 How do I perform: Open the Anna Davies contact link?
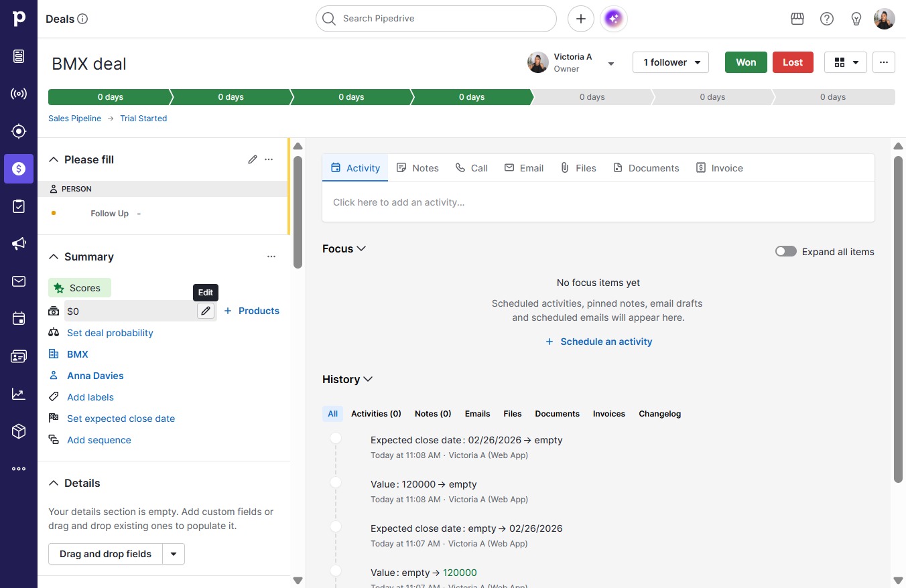click(95, 376)
